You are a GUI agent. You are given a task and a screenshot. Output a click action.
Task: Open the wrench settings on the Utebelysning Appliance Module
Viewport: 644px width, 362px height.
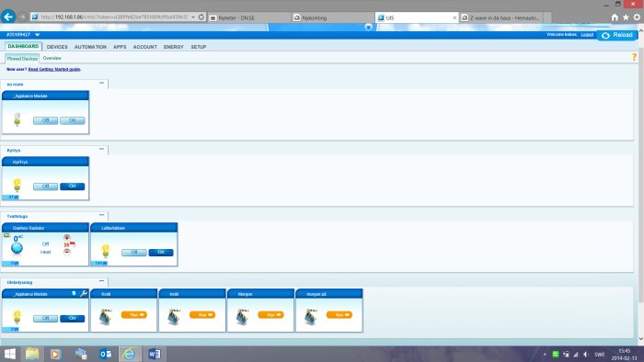tap(84, 293)
